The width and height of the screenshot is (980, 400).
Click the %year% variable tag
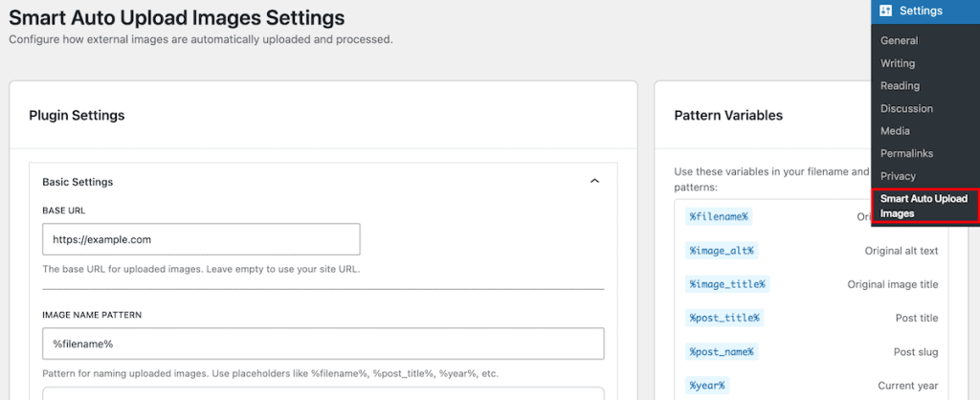coord(707,386)
